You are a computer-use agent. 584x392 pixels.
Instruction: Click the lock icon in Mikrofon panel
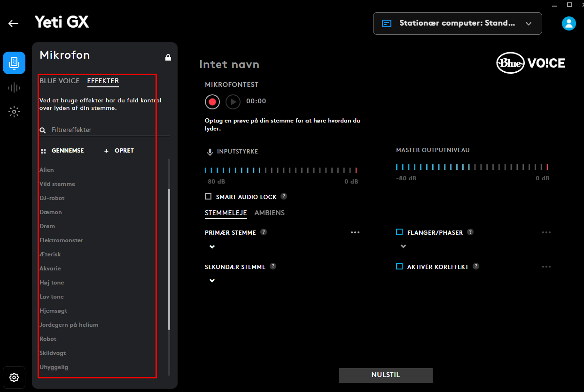(x=168, y=57)
